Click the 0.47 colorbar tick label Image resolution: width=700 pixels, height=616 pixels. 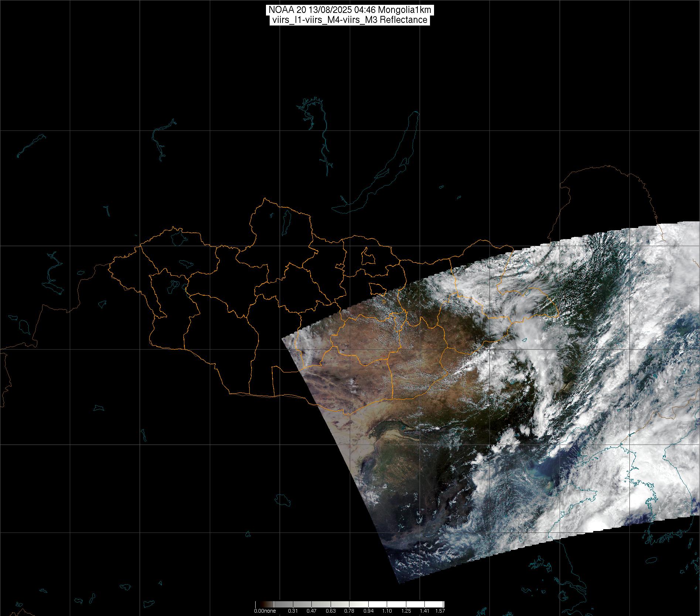pos(311,611)
